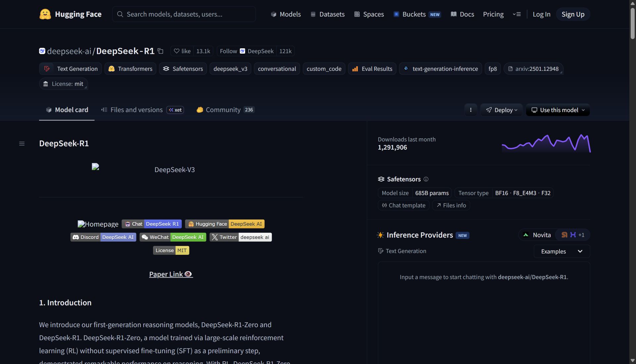
Task: Click the Hugging Face logo icon
Action: click(45, 14)
